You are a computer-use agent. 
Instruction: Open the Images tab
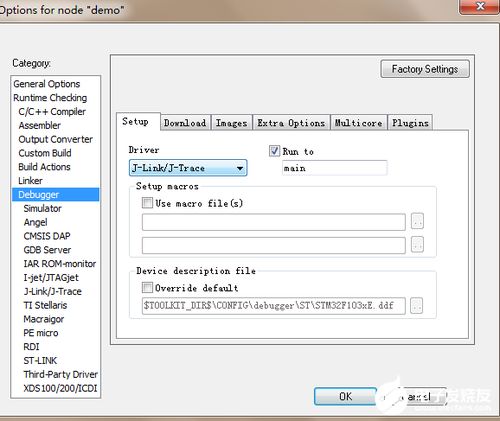point(232,123)
